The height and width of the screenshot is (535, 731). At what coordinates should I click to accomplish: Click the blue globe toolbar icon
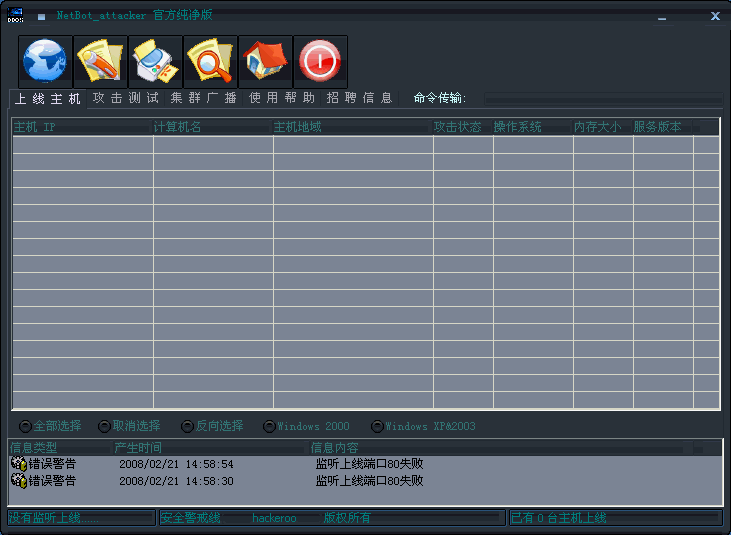point(45,62)
